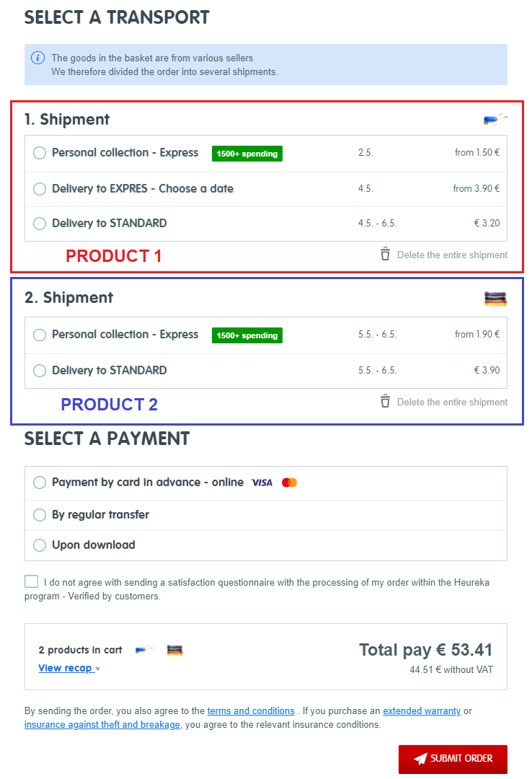Select Delivery to EXPRES Choose a date
The width and height of the screenshot is (532, 779).
(40, 189)
